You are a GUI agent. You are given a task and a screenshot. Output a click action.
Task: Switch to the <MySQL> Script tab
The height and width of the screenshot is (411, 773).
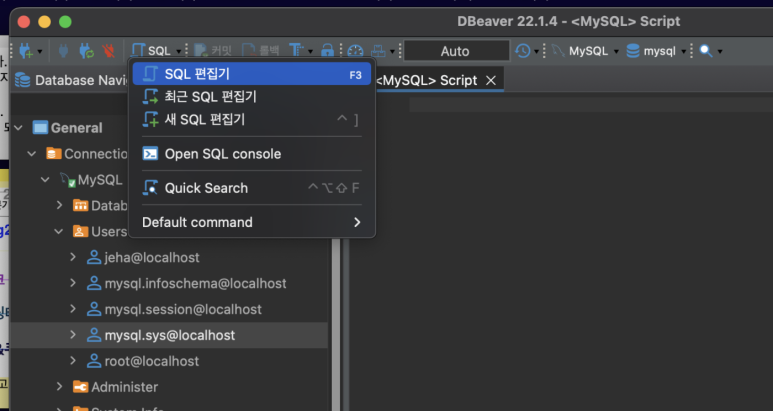tap(426, 80)
